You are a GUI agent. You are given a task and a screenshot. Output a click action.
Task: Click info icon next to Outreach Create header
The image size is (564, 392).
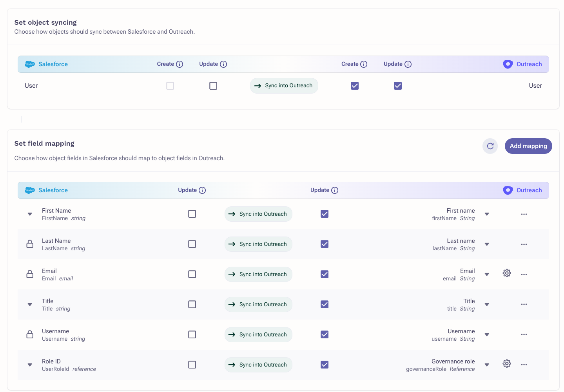[x=364, y=64]
